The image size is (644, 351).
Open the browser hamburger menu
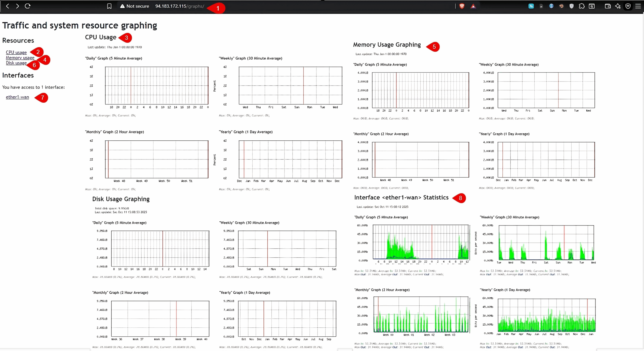click(638, 6)
